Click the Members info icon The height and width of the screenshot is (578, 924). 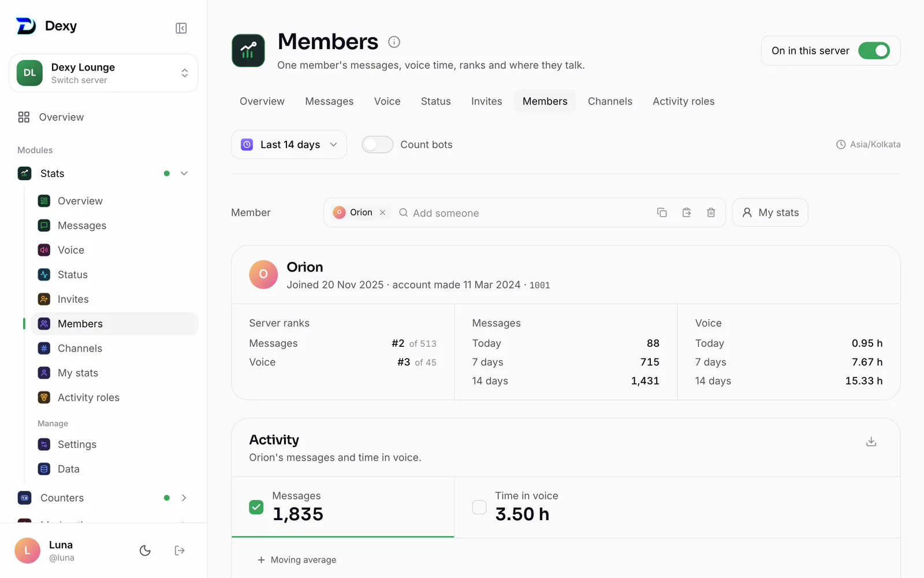pos(394,42)
